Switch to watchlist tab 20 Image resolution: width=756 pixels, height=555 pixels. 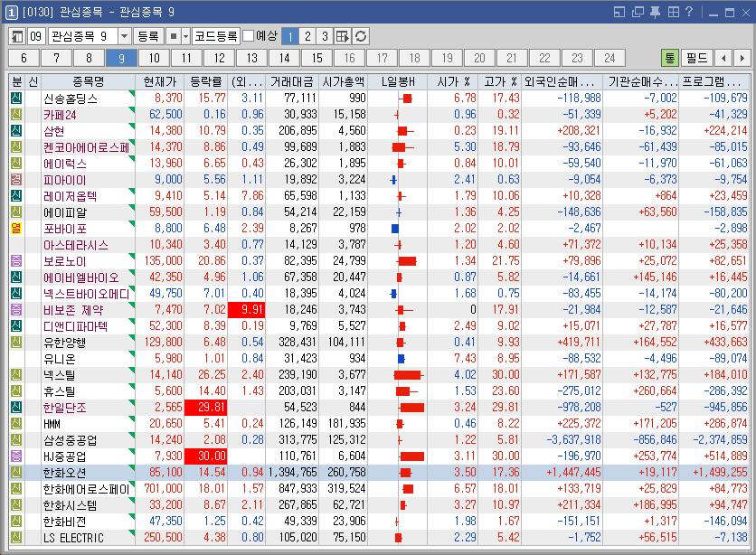click(479, 58)
